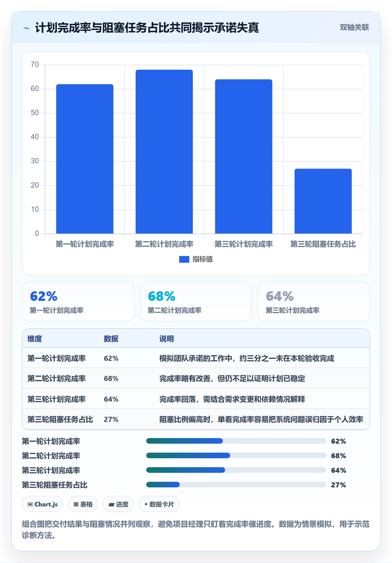
Task: Click the 第一轮计划完成率 table row label
Action: 57,358
